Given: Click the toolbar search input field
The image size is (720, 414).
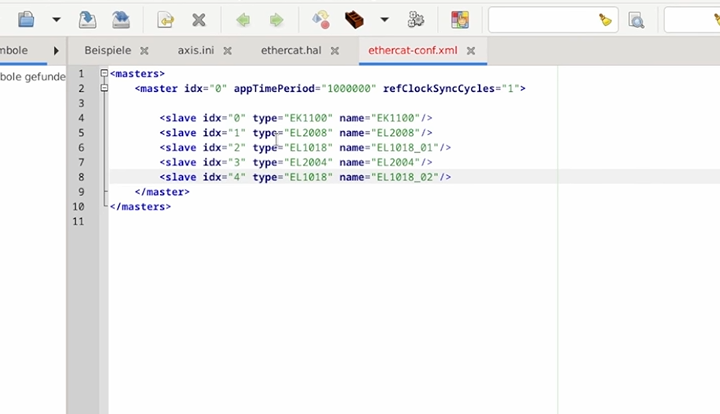Looking at the screenshot, I should coord(545,19).
